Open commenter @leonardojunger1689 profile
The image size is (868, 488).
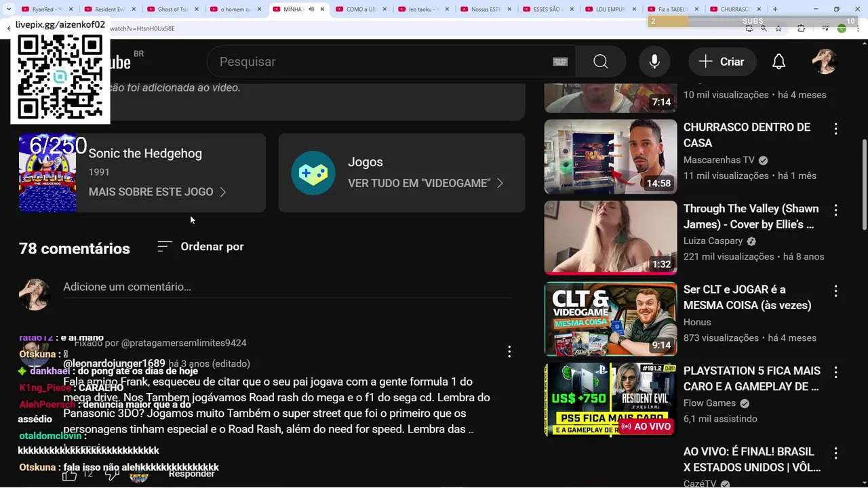coord(115,364)
